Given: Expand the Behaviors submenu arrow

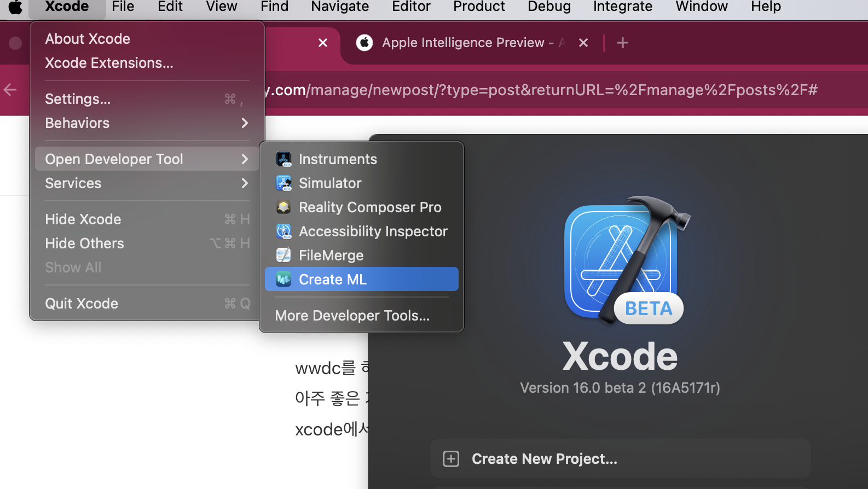Looking at the screenshot, I should point(245,123).
